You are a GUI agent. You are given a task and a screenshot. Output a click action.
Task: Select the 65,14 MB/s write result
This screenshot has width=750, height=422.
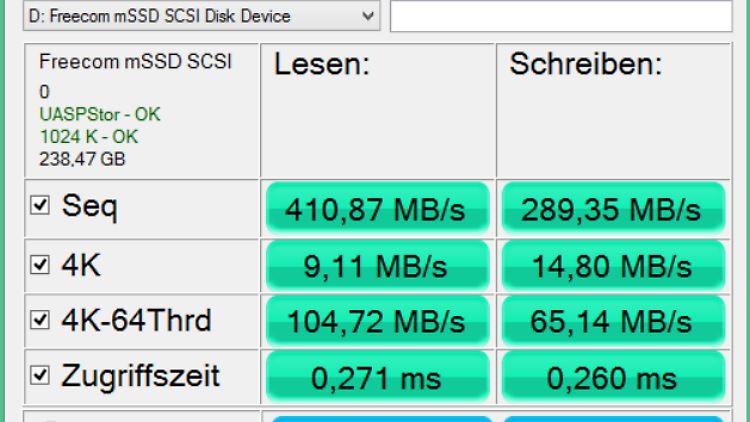coord(611,322)
